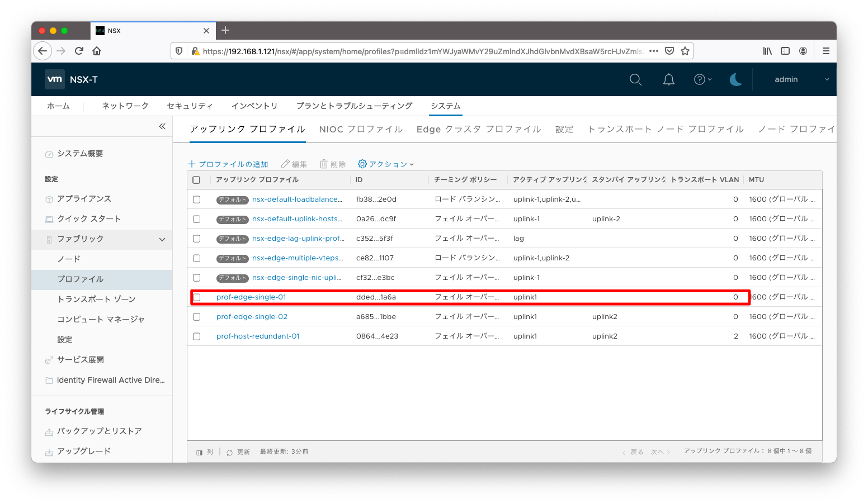Viewport: 868px width, 504px height.
Task: Click the 列 columns icon in footer
Action: tap(205, 452)
